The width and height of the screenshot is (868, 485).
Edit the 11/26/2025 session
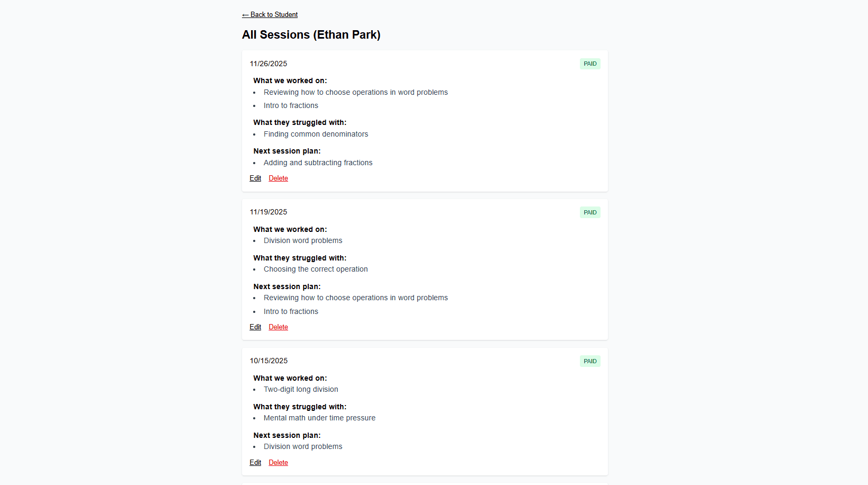pos(255,178)
